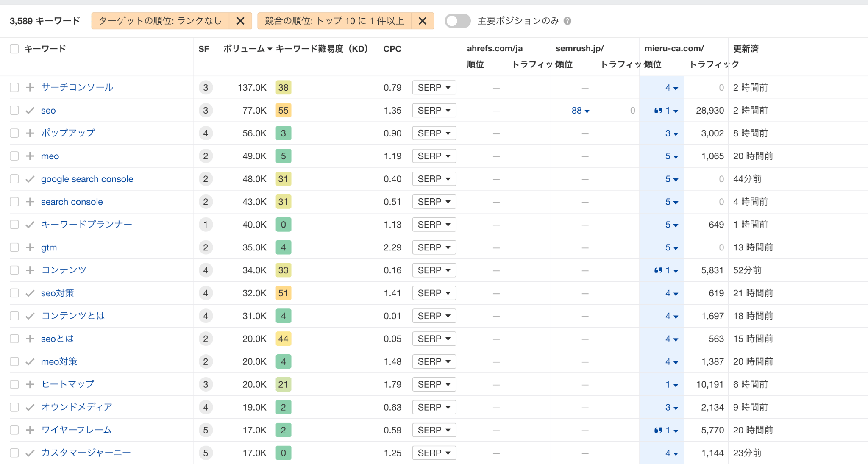The width and height of the screenshot is (868, 464).
Task: Remove the ターゲットの順位 filter with X
Action: point(240,21)
